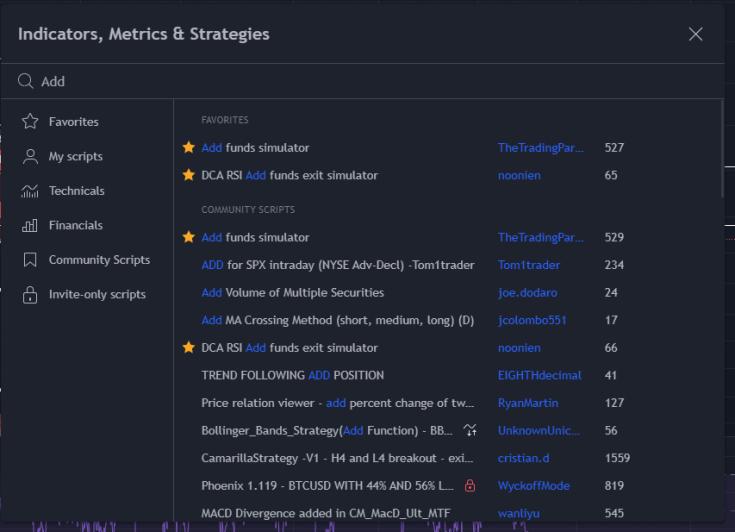Toggle favorite star for DCA RSI in Favorites
The image size is (735, 532).
coord(189,175)
